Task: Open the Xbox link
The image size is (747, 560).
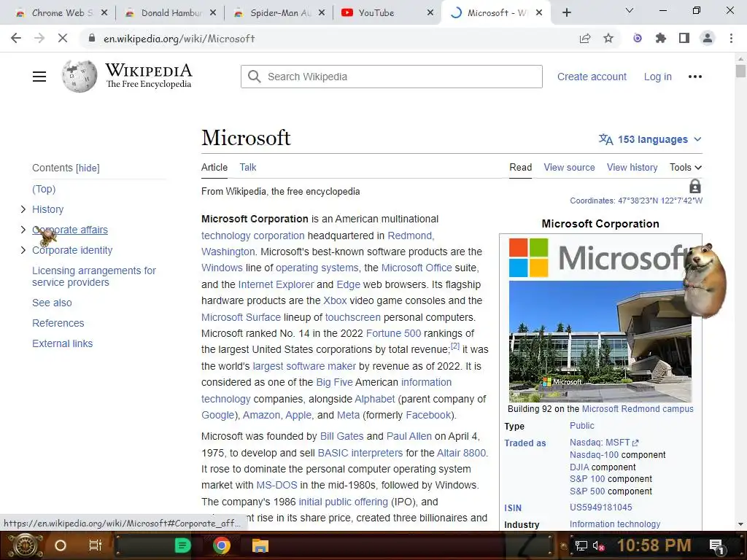Action: click(x=335, y=300)
